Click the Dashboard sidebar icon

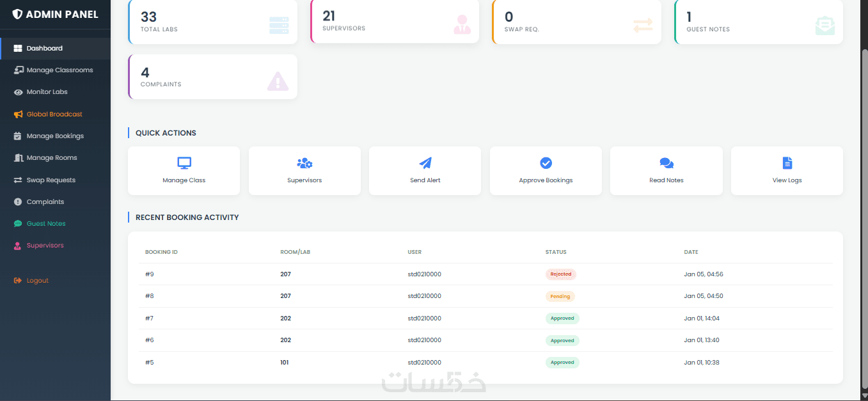click(x=18, y=49)
